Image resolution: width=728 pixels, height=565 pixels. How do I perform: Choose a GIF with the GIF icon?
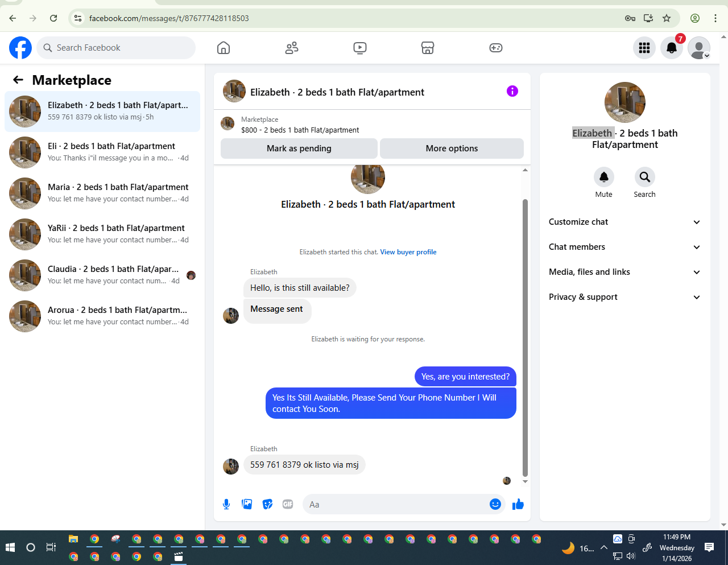click(x=288, y=504)
